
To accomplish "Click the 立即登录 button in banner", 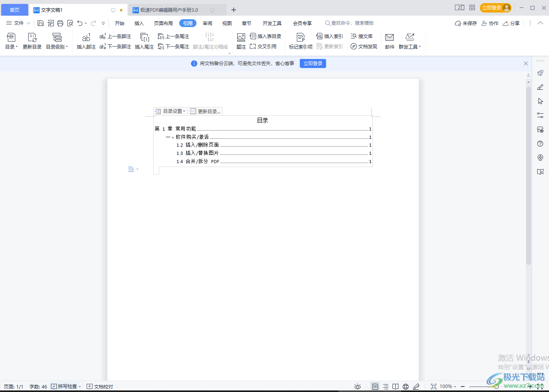I will 313,64.
